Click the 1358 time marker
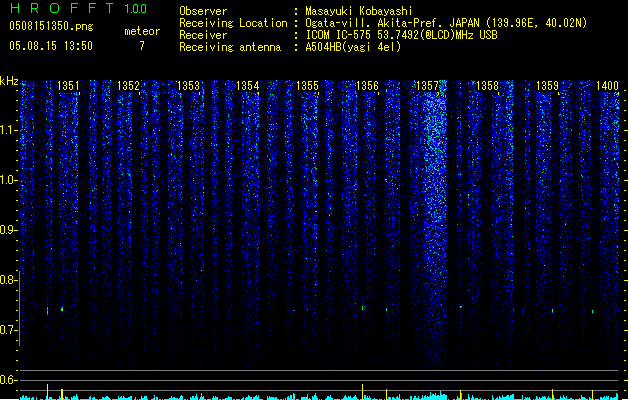629x400 pixels. pos(487,86)
